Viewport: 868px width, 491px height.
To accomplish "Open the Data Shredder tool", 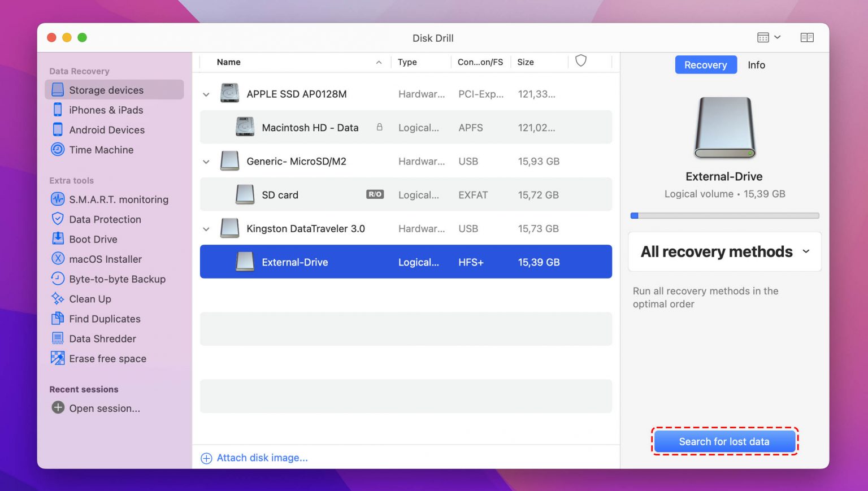I will (x=102, y=338).
